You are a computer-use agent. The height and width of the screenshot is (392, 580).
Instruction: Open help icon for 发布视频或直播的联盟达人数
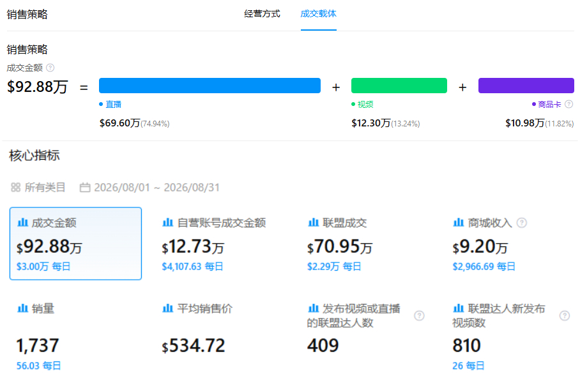pos(419,316)
